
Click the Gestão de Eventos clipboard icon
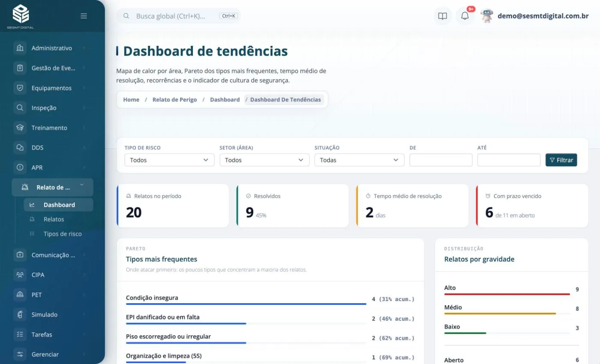20,68
